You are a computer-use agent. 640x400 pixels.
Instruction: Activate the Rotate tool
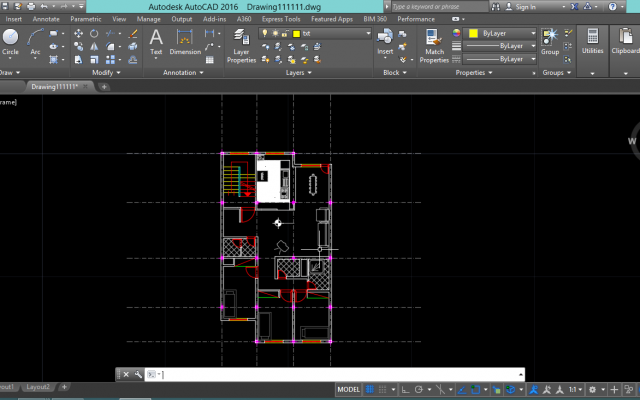(94, 33)
